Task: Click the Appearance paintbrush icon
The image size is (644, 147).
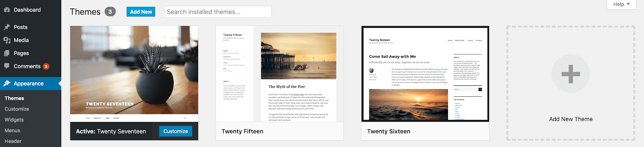Action: point(7,83)
